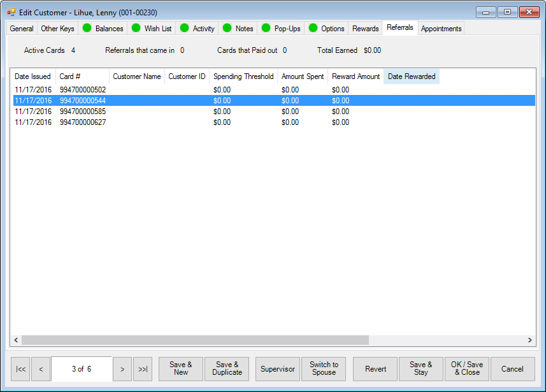
Task: Click the window icon in title bar
Action: [11, 12]
